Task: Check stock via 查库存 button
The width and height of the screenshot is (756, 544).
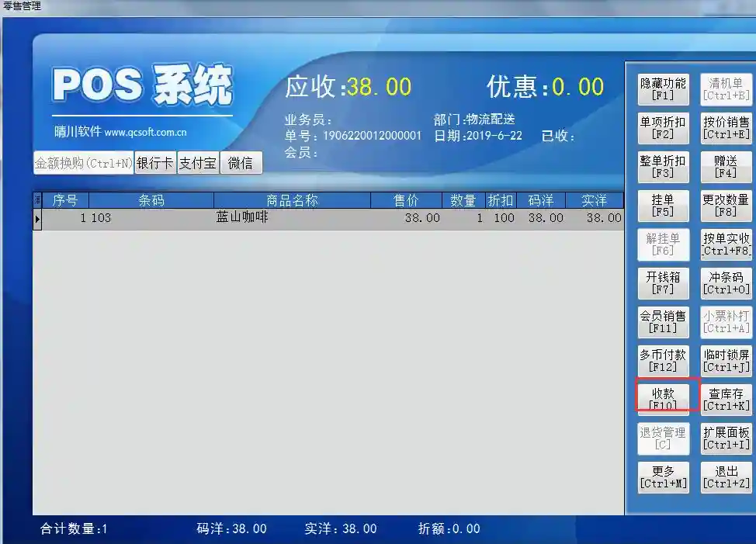Action: point(726,400)
